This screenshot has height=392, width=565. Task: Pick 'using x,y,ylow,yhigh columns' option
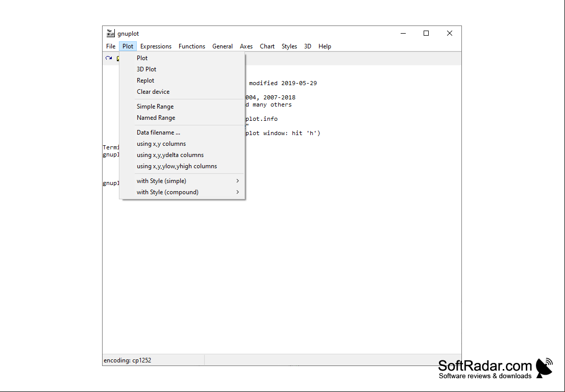pos(182,166)
